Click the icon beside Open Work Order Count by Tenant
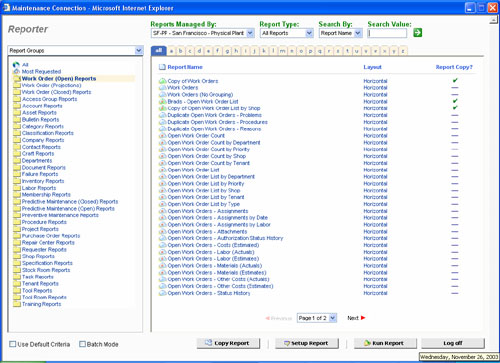The image size is (500, 363). point(162,163)
